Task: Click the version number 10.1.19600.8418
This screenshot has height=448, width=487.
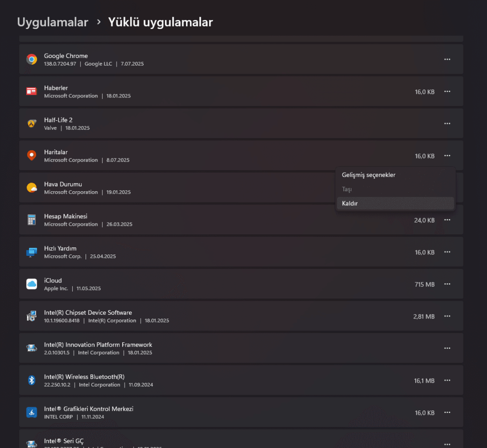Action: (62, 321)
